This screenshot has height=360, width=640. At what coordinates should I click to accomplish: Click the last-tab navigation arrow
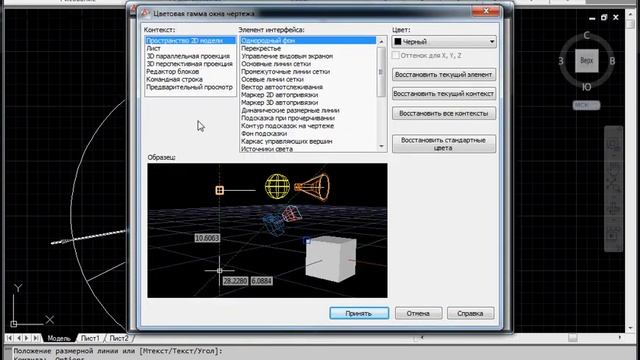pyautogui.click(x=36, y=338)
